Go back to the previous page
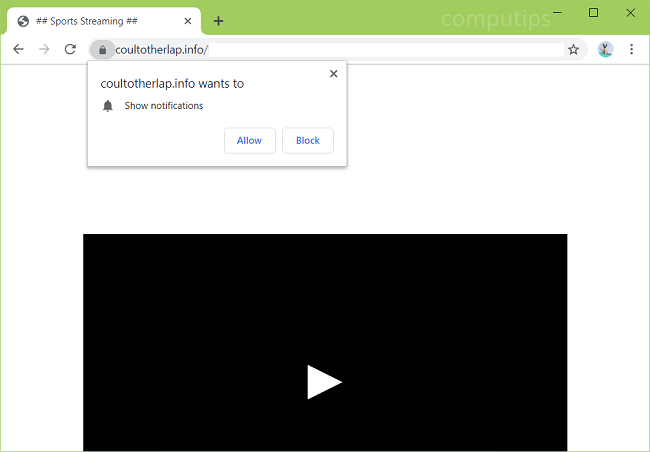 (18, 49)
